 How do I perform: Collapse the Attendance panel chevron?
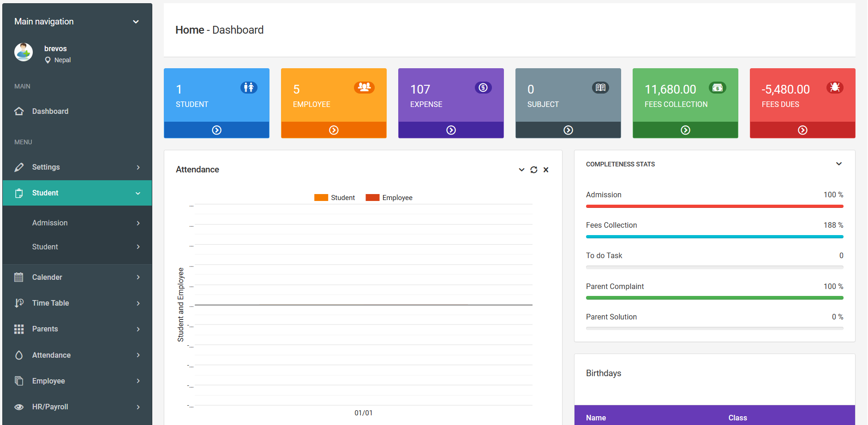521,170
